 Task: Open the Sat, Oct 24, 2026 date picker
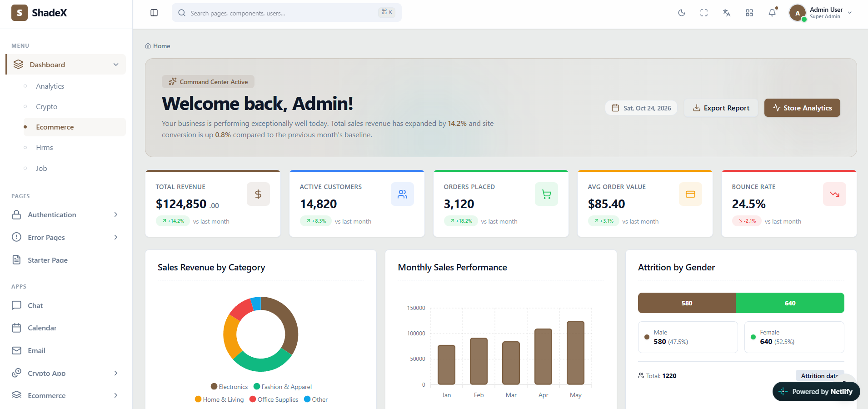pyautogui.click(x=641, y=108)
